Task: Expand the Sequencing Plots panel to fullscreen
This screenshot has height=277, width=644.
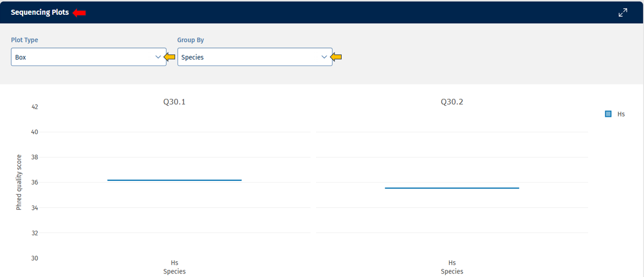Action: coord(623,13)
